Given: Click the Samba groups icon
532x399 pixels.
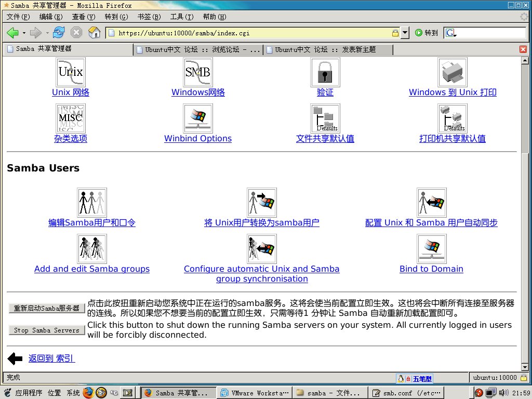Looking at the screenshot, I should tap(91, 248).
